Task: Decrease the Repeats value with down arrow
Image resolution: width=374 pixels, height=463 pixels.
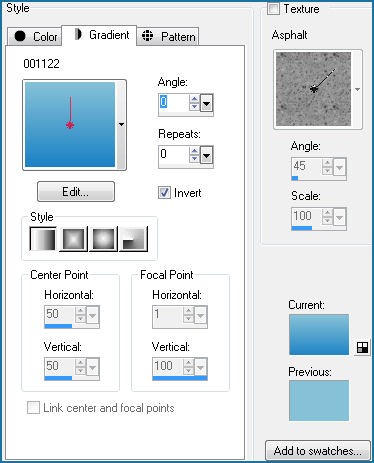Action: click(x=194, y=159)
